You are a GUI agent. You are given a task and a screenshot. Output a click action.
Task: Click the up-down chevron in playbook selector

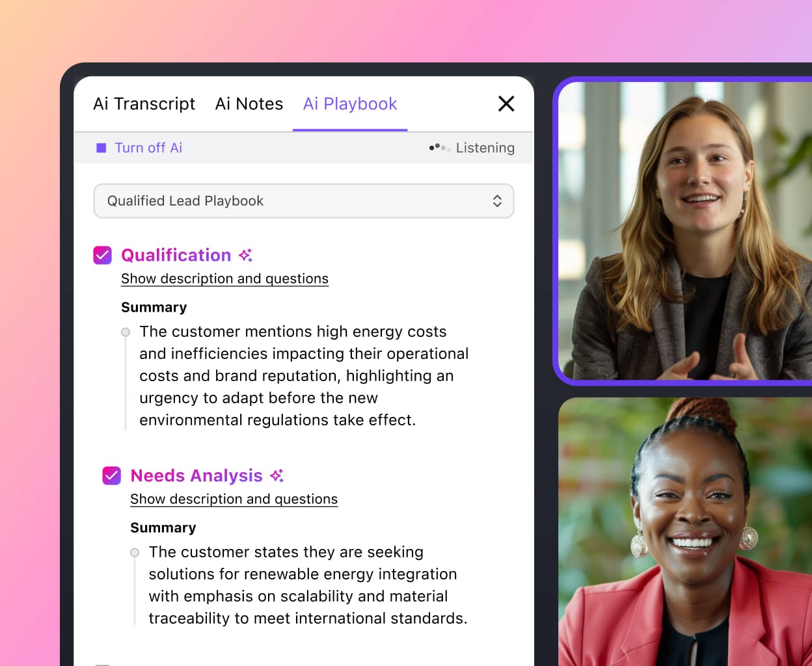[497, 201]
